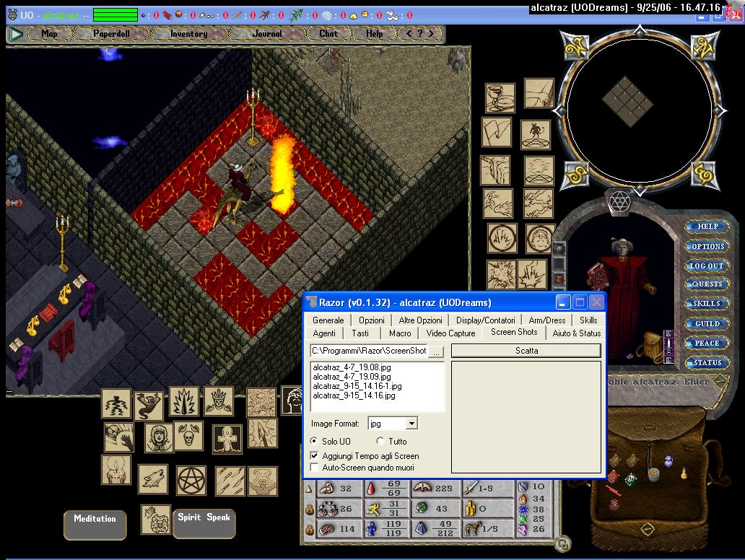Open the Map menu button
This screenshot has height=560, width=745.
point(49,34)
